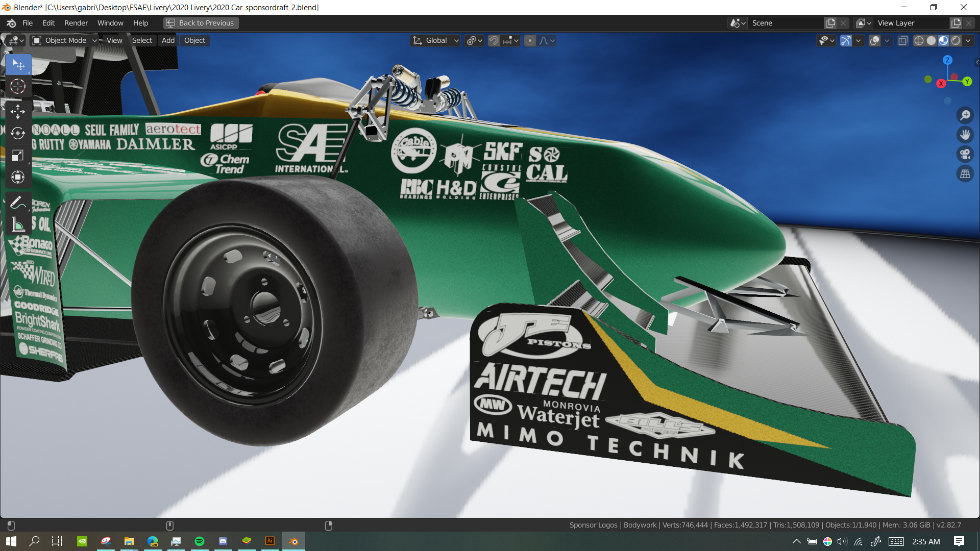The width and height of the screenshot is (980, 551).
Task: Select the Select Box tool
Action: [x=18, y=65]
